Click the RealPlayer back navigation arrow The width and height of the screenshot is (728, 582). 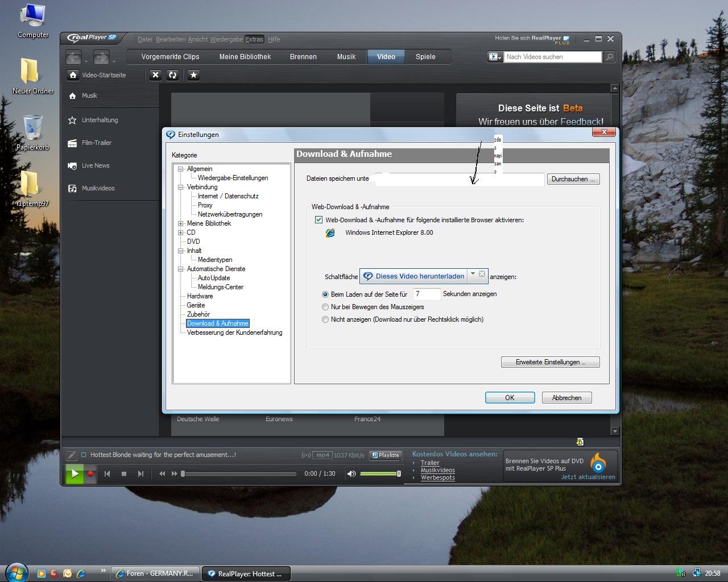(73, 57)
